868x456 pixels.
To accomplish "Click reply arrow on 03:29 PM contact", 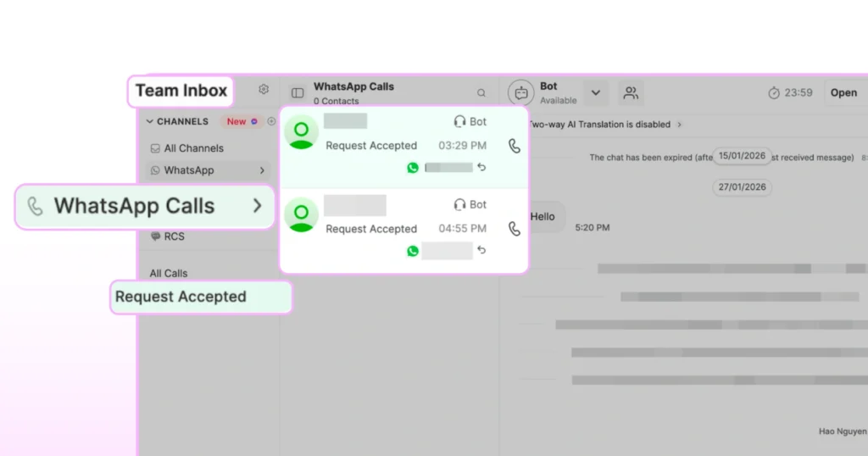I will [481, 167].
